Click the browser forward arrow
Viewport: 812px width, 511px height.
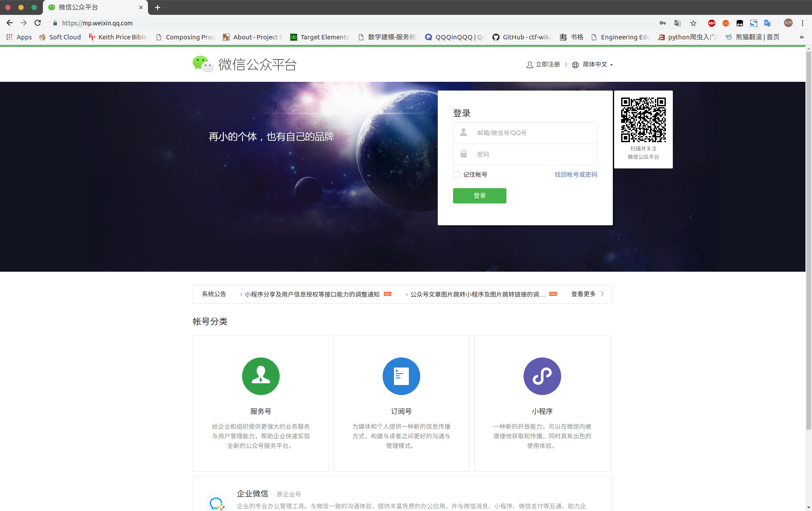click(24, 23)
